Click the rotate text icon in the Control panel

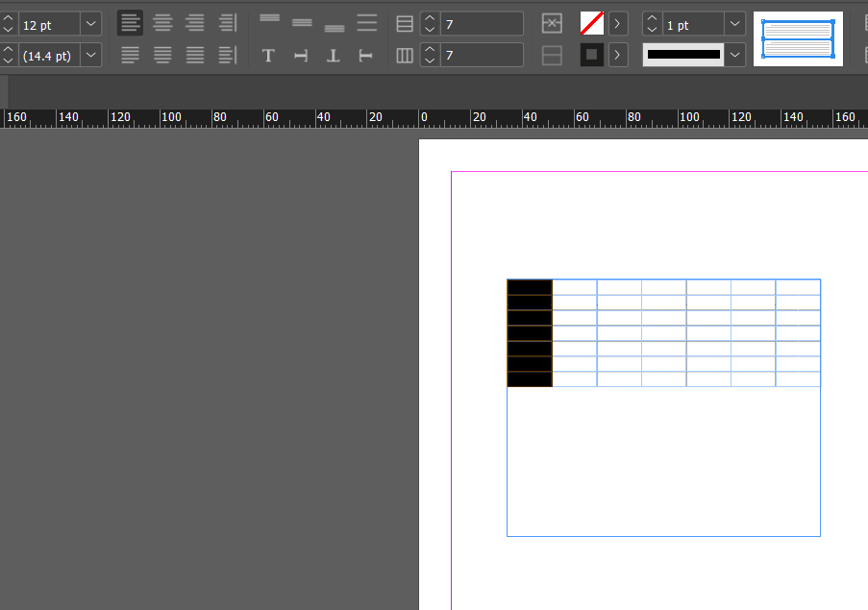[301, 55]
